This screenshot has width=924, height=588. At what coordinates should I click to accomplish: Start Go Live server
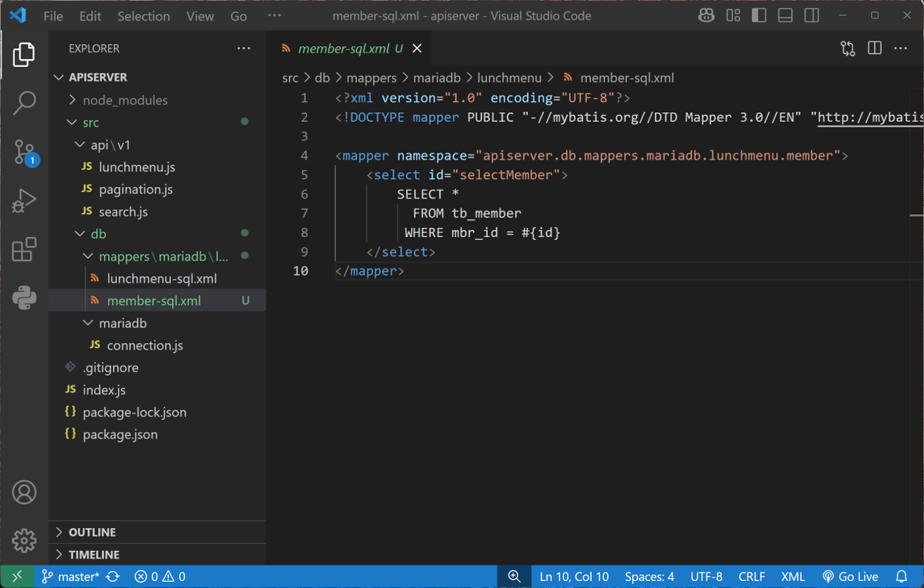(850, 577)
